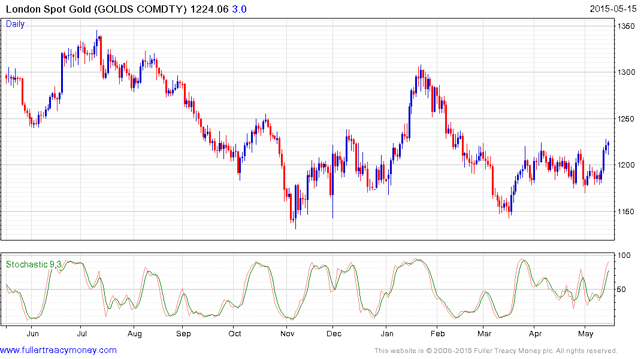Select the Nov marker on the time axis

[288, 333]
